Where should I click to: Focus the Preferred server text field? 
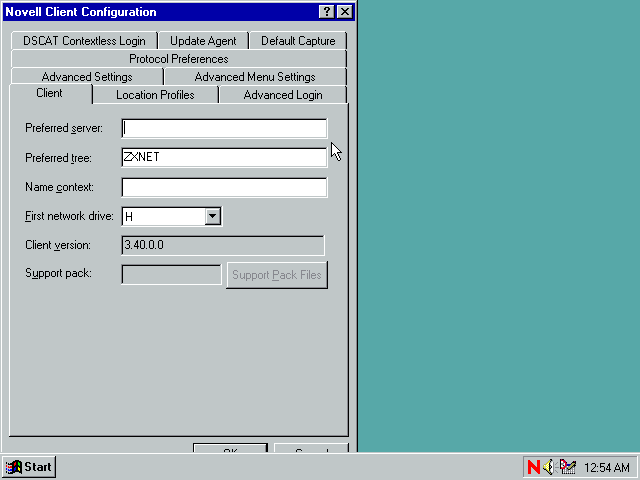pos(224,128)
